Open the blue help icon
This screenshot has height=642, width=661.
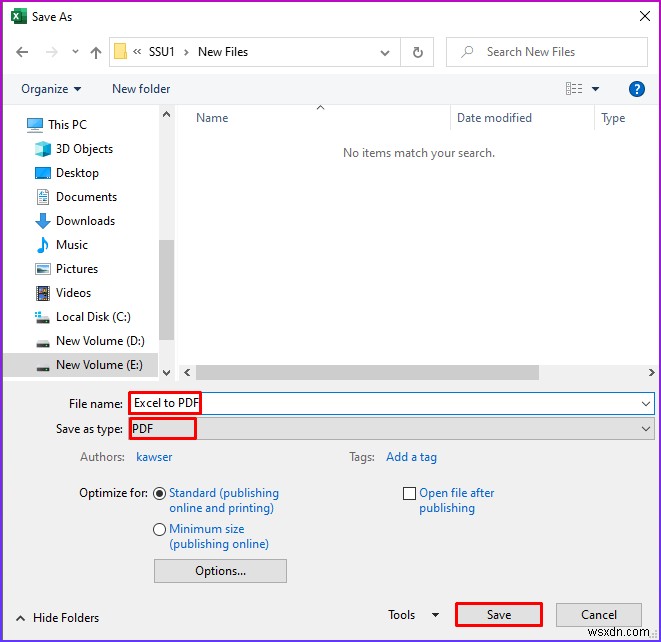tap(636, 89)
